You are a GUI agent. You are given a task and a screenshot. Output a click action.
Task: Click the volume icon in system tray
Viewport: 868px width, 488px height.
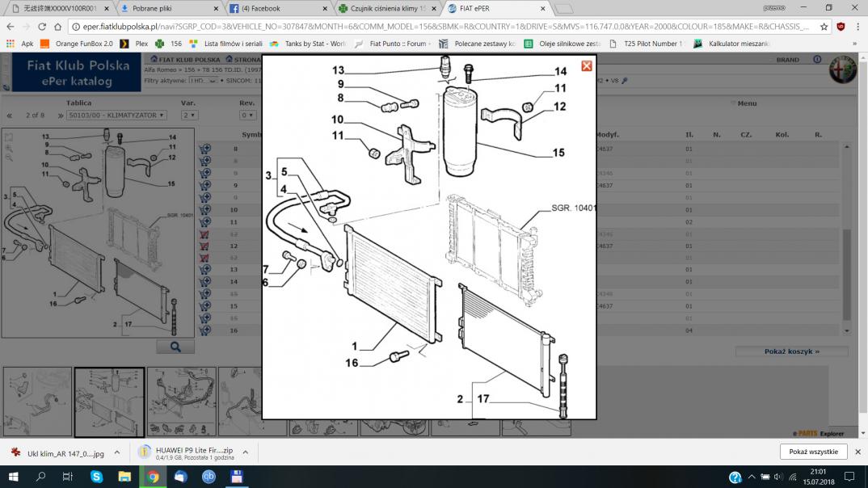777,477
